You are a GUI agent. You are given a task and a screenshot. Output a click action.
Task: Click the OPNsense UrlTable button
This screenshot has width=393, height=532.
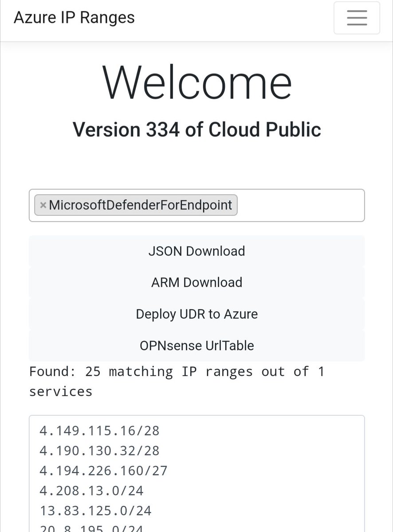pos(196,345)
